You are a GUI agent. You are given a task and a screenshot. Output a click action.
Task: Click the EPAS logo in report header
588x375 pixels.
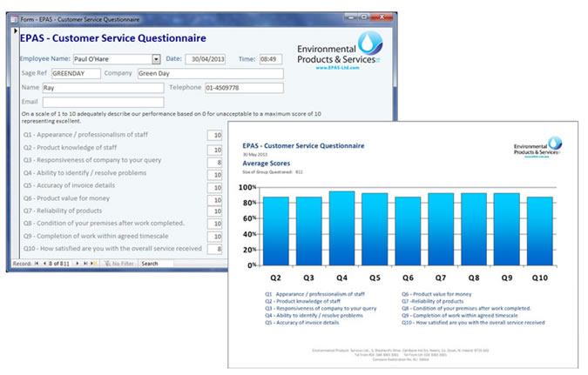pyautogui.click(x=537, y=147)
